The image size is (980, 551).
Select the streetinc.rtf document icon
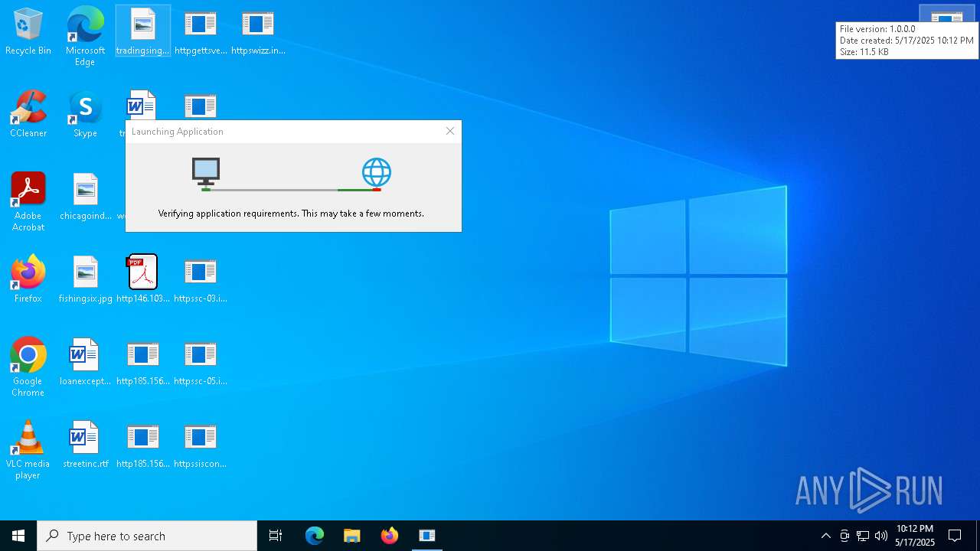coord(86,445)
